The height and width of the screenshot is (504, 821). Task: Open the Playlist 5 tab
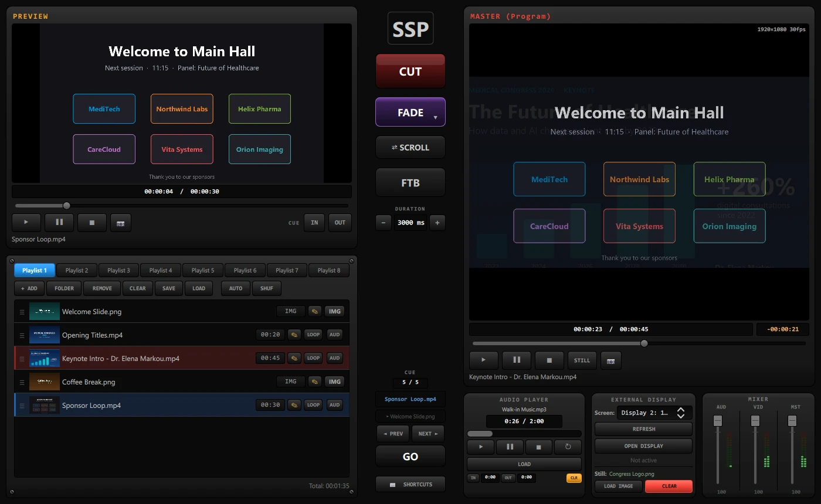203,270
